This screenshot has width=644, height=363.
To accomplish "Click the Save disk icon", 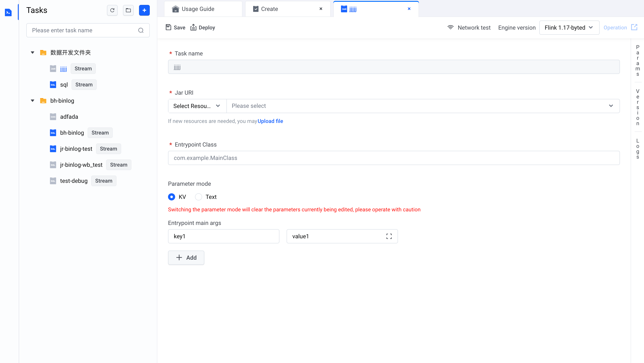I will point(168,27).
